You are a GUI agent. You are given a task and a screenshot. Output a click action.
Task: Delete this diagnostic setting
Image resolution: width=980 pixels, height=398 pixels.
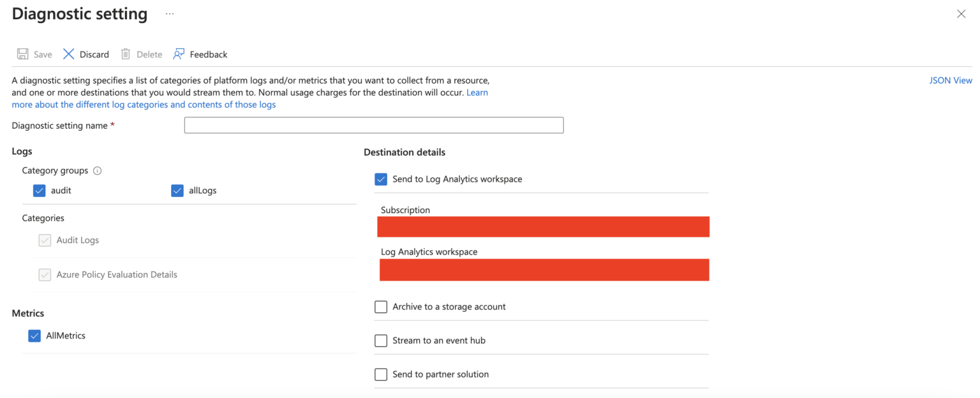click(x=141, y=54)
